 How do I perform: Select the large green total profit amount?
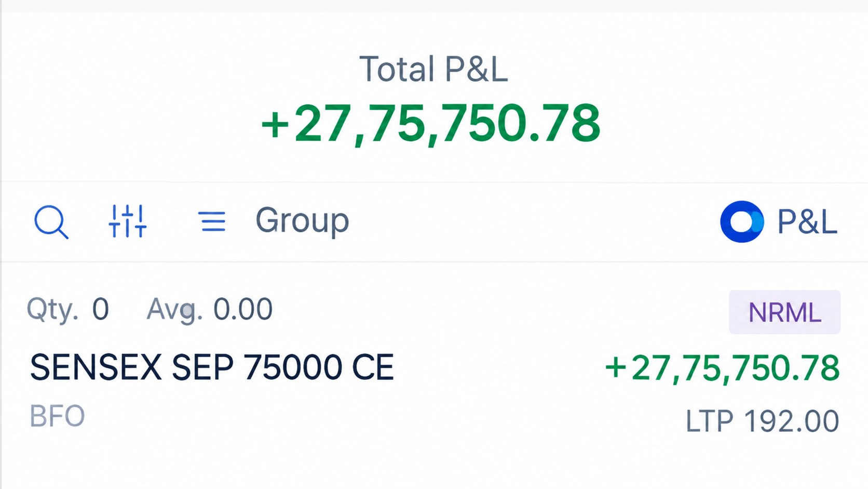tap(431, 123)
